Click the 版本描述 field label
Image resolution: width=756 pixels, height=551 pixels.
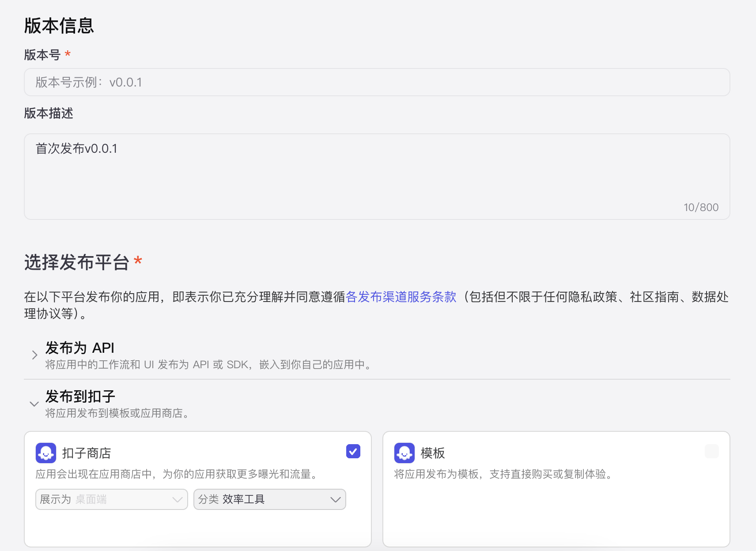coord(49,113)
